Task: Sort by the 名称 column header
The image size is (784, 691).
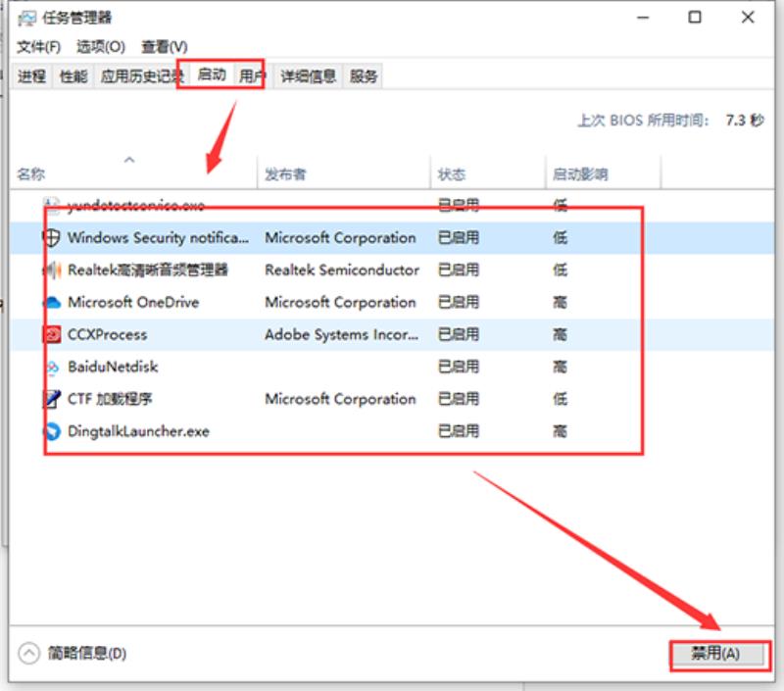Action: pyautogui.click(x=133, y=174)
